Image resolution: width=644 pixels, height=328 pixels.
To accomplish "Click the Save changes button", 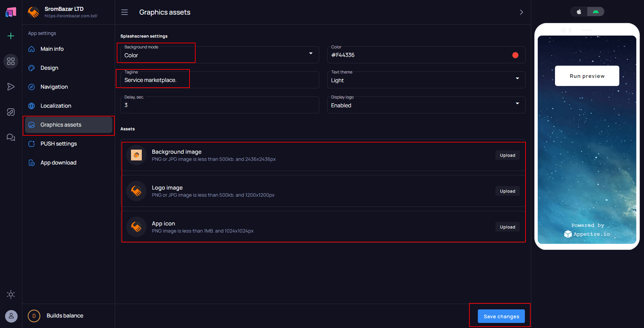I will pos(501,316).
